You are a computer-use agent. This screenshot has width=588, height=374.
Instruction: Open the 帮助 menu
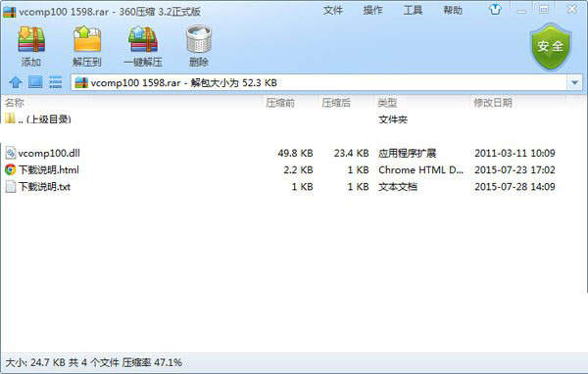coord(453,11)
